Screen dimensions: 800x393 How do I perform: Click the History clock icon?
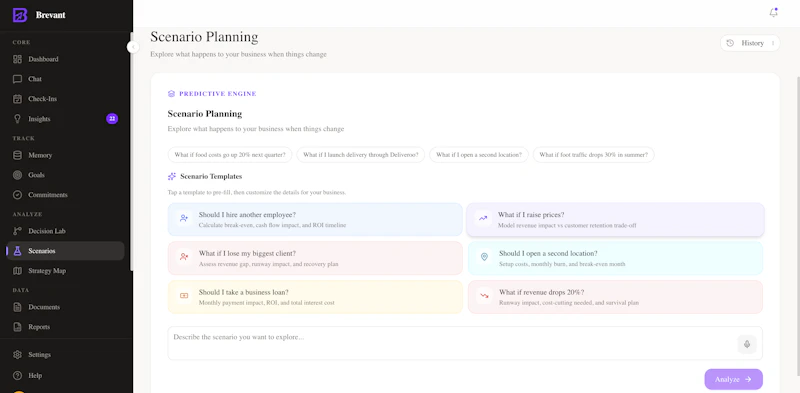tap(730, 43)
